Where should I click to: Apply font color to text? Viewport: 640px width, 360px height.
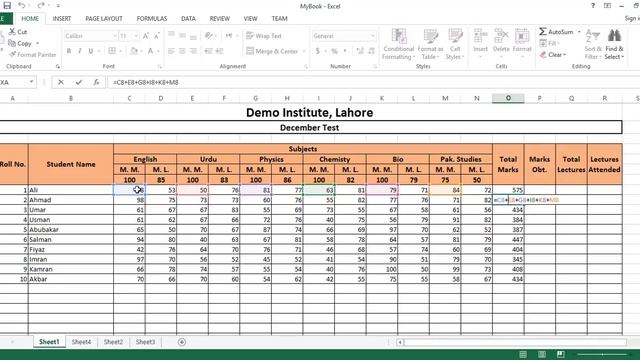click(150, 51)
